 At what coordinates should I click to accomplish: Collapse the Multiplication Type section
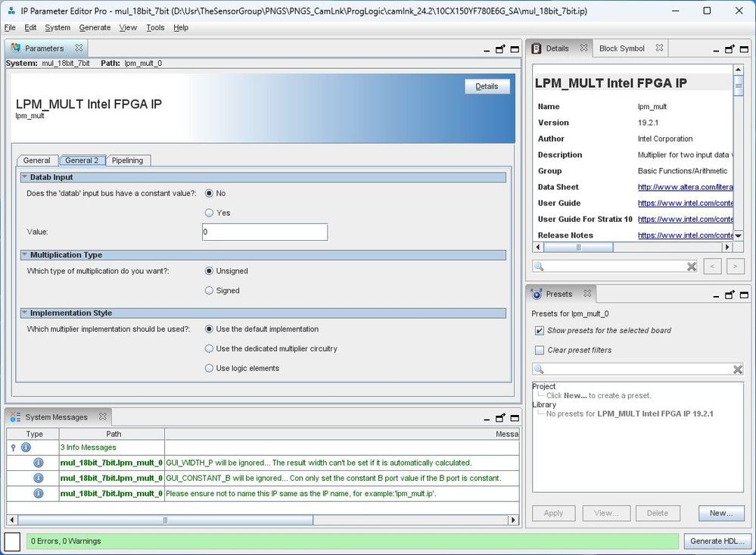click(x=24, y=255)
